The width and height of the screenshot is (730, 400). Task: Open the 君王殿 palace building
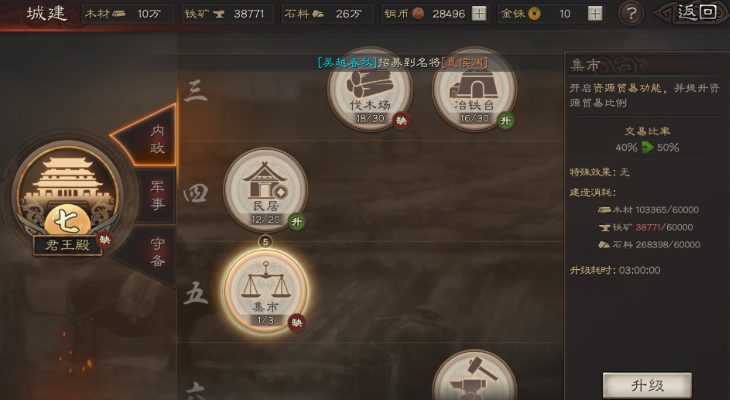coord(68,195)
